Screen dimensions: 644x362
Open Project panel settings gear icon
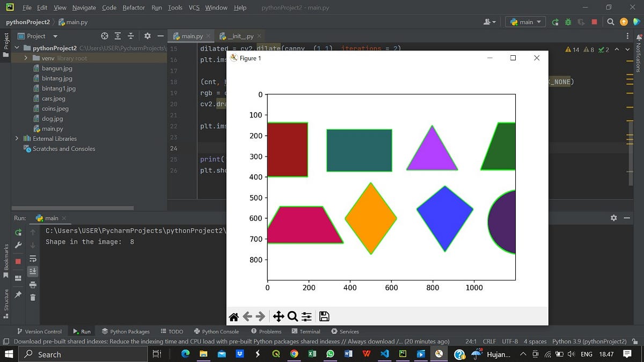click(x=147, y=35)
